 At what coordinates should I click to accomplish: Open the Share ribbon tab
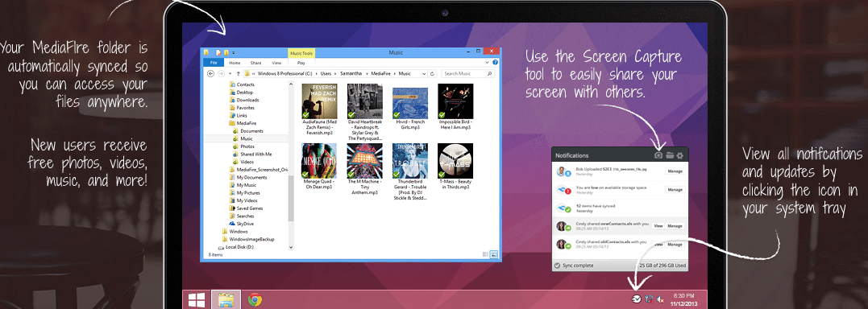pos(255,63)
